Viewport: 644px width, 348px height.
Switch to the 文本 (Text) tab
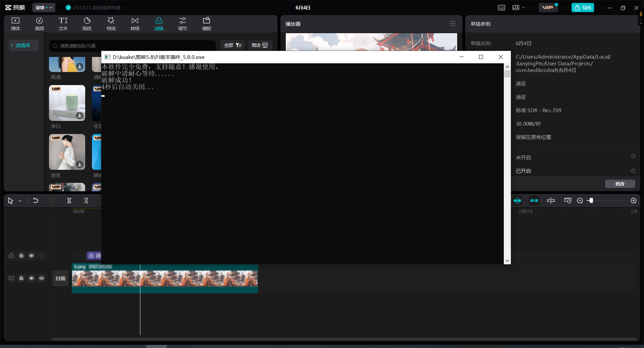click(x=63, y=24)
